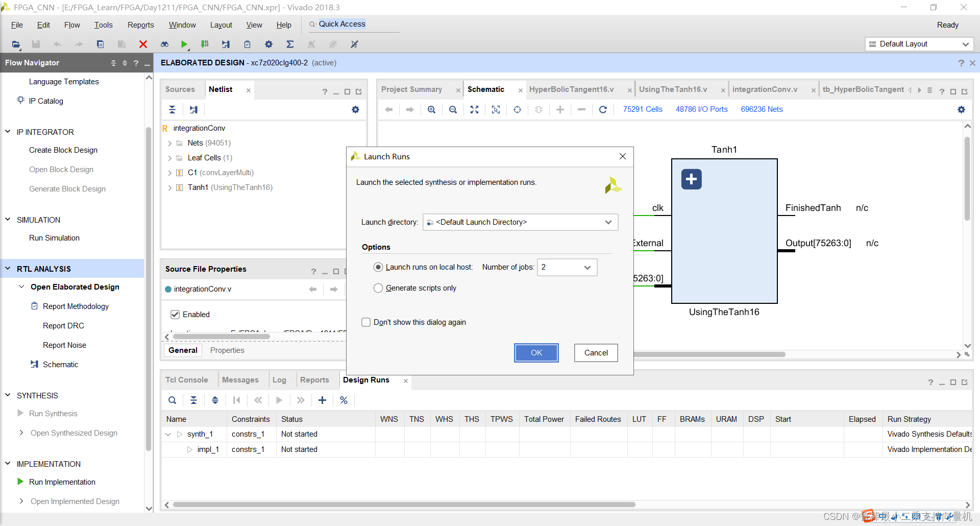
Task: Click the Netlist panel collapse-all icon
Action: pos(172,109)
